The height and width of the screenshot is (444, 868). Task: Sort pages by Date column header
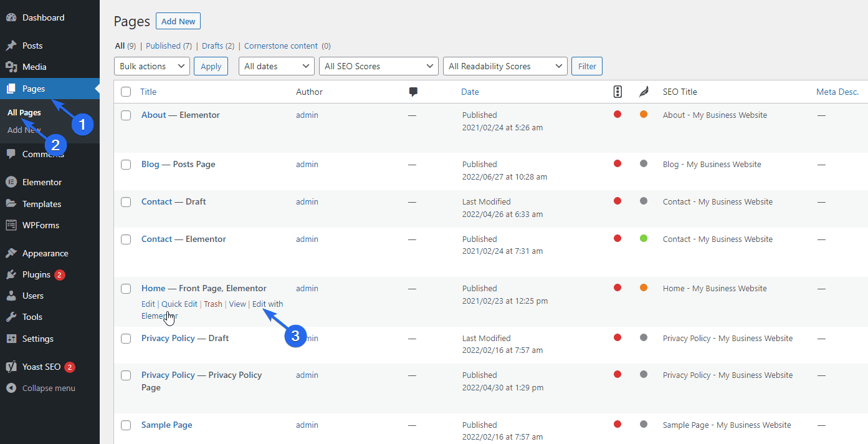pos(470,92)
